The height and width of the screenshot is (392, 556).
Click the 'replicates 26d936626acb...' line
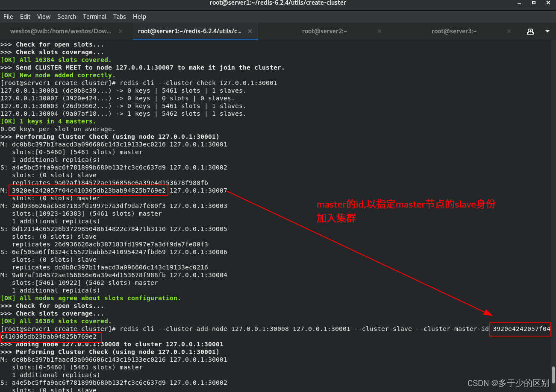110,244
